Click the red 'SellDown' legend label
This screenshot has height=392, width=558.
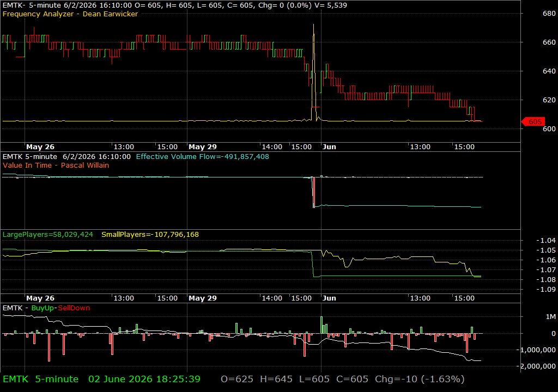click(74, 308)
